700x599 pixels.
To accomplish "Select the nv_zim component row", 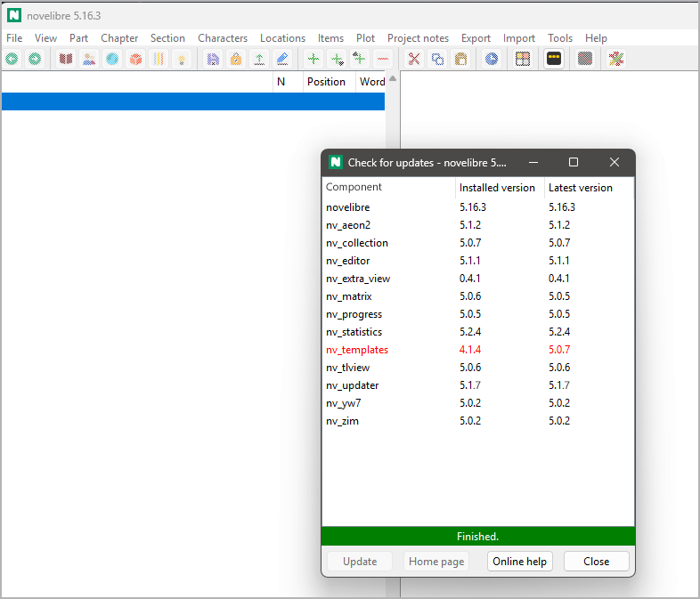I will 477,421.
